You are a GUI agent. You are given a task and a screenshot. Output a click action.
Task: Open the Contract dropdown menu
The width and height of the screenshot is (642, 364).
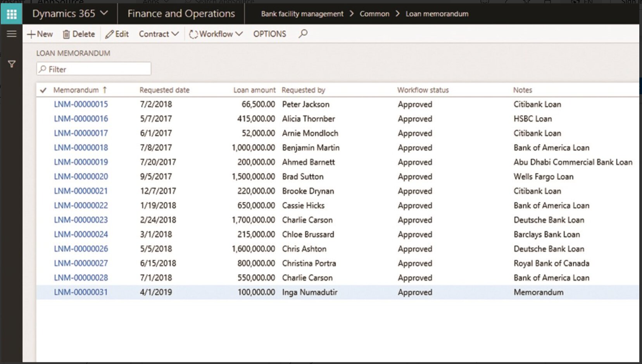pos(159,34)
